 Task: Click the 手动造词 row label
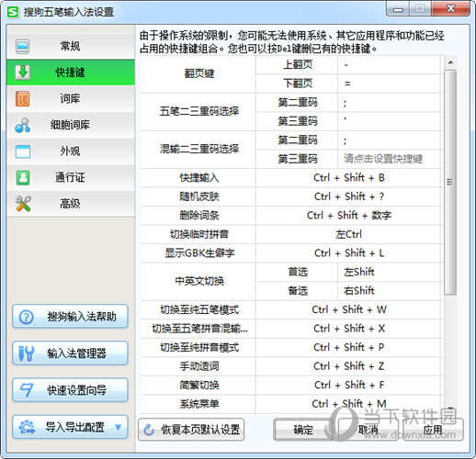tap(199, 366)
